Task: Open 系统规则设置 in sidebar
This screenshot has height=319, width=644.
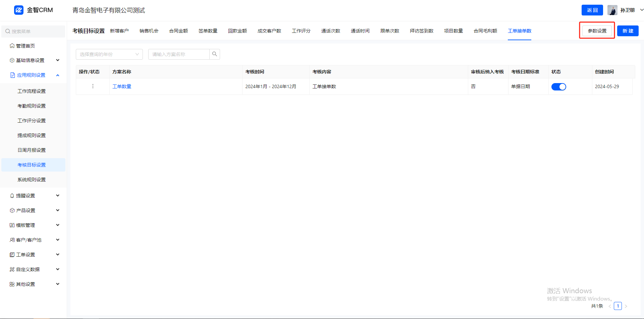Action: tap(32, 180)
